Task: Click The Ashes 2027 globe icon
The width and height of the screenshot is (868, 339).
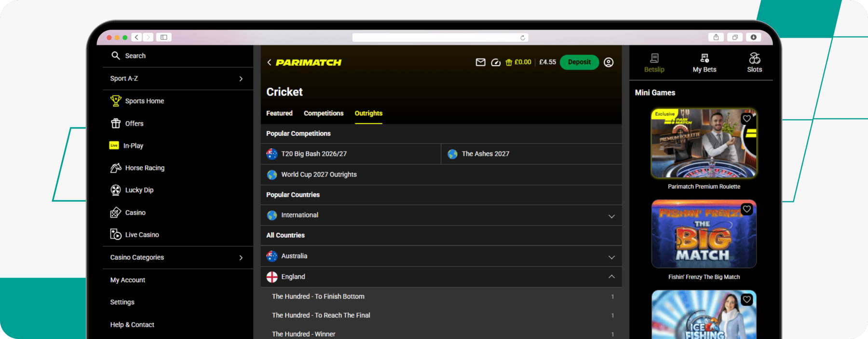Action: [452, 154]
